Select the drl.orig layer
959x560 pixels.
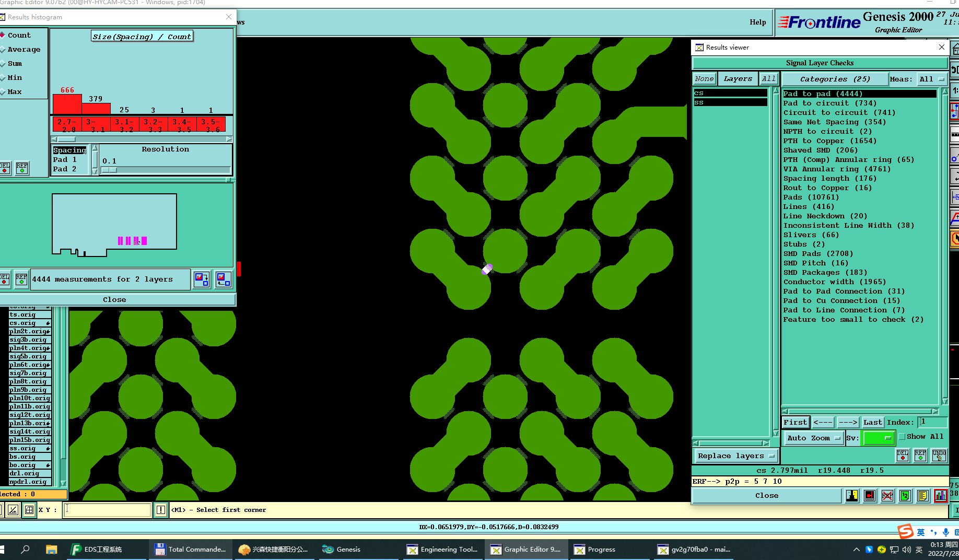point(30,473)
